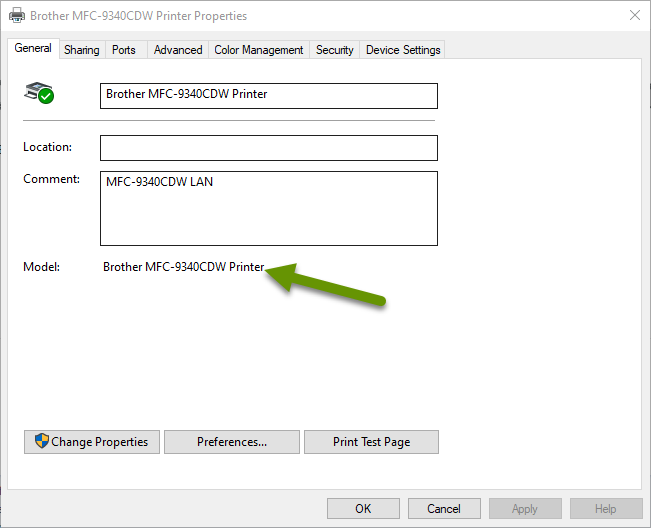Viewport: 651px width, 528px height.
Task: Click the Comment text box
Action: click(269, 208)
